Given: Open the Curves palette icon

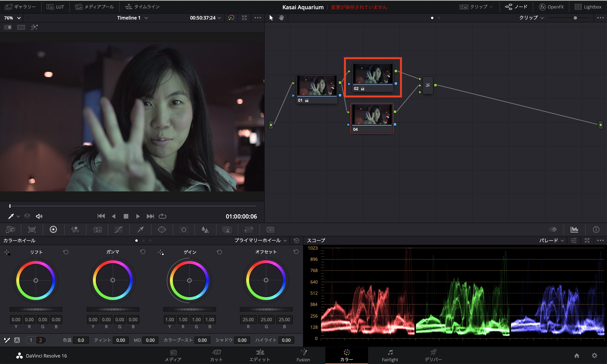Looking at the screenshot, I should (x=118, y=230).
